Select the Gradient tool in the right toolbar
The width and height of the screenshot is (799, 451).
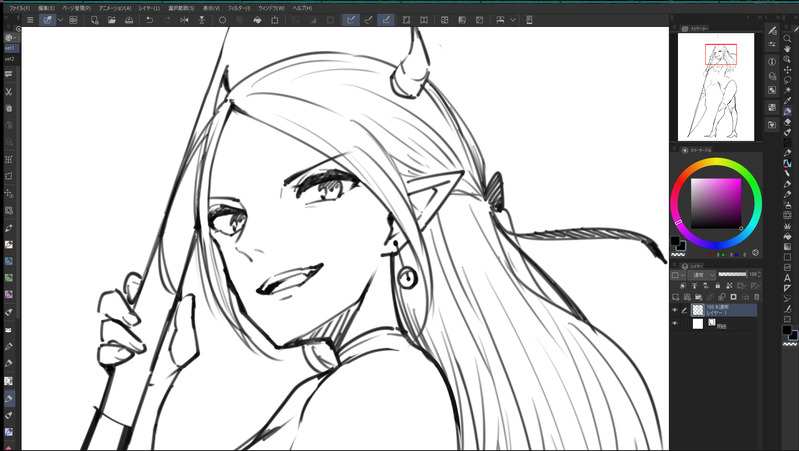click(x=787, y=247)
